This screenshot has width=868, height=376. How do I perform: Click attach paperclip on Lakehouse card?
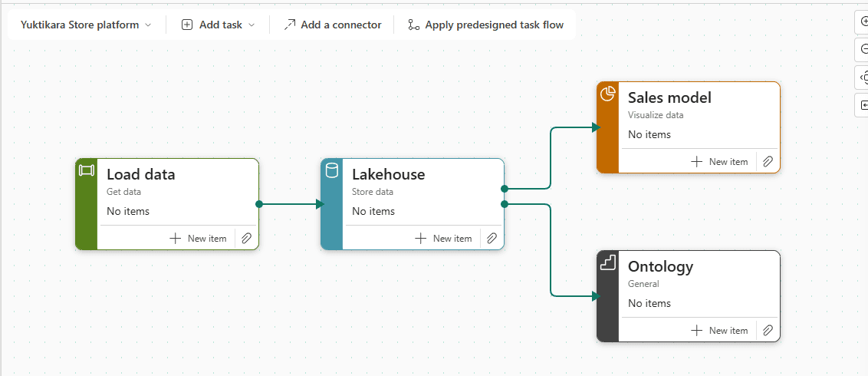pyautogui.click(x=492, y=239)
